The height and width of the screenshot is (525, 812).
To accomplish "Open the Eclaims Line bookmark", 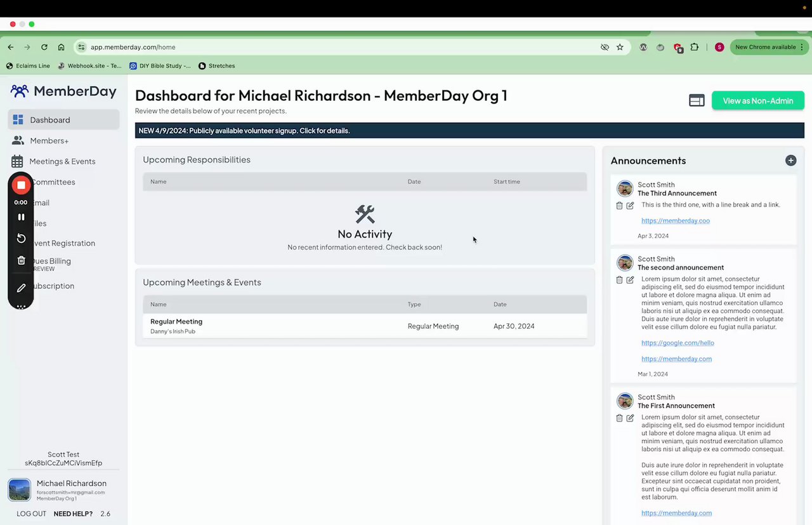I will (x=28, y=65).
